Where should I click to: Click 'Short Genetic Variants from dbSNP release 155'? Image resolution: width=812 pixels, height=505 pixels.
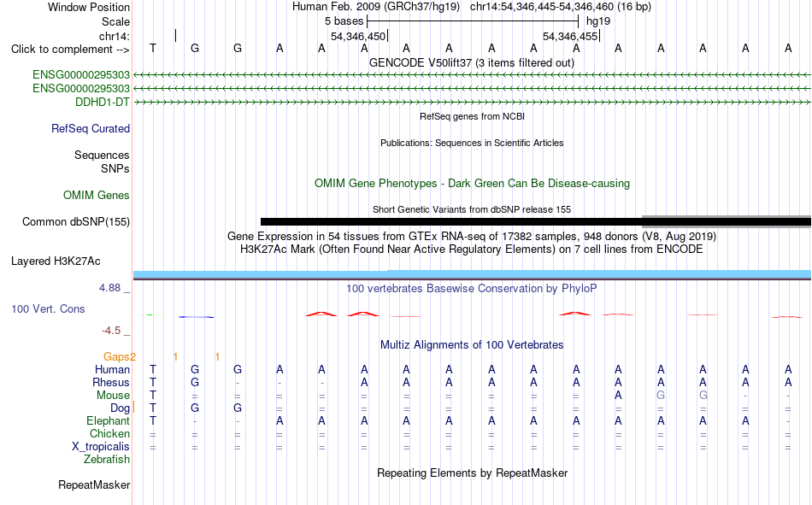(x=472, y=209)
